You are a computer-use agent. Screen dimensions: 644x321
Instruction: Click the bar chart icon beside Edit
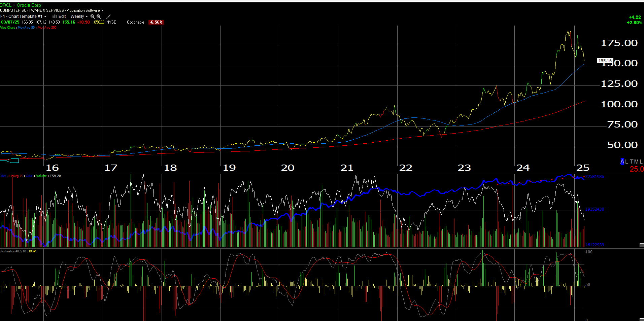coord(55,16)
